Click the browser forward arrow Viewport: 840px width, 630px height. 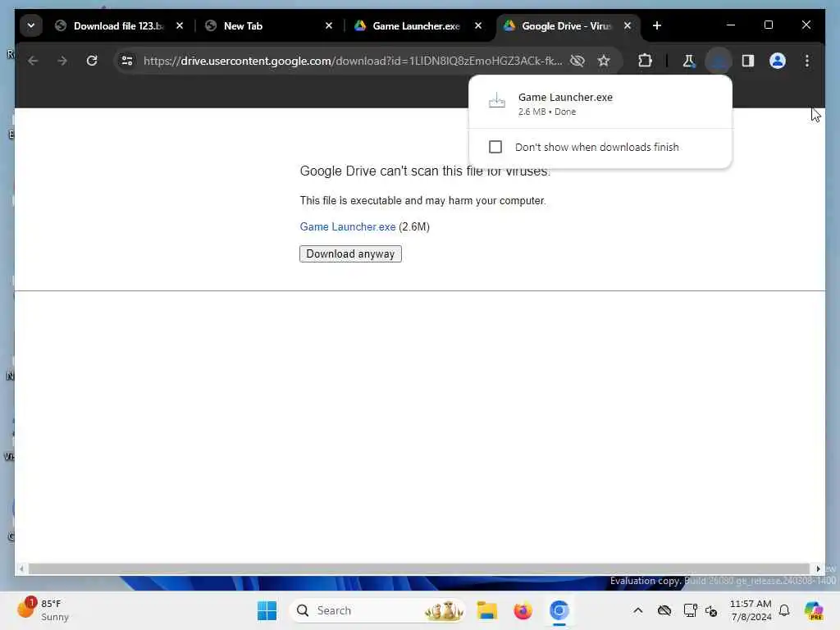click(x=62, y=61)
